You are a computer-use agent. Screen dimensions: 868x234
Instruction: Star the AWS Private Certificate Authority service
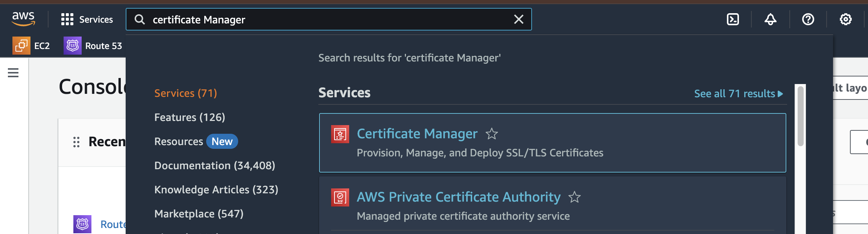click(574, 197)
